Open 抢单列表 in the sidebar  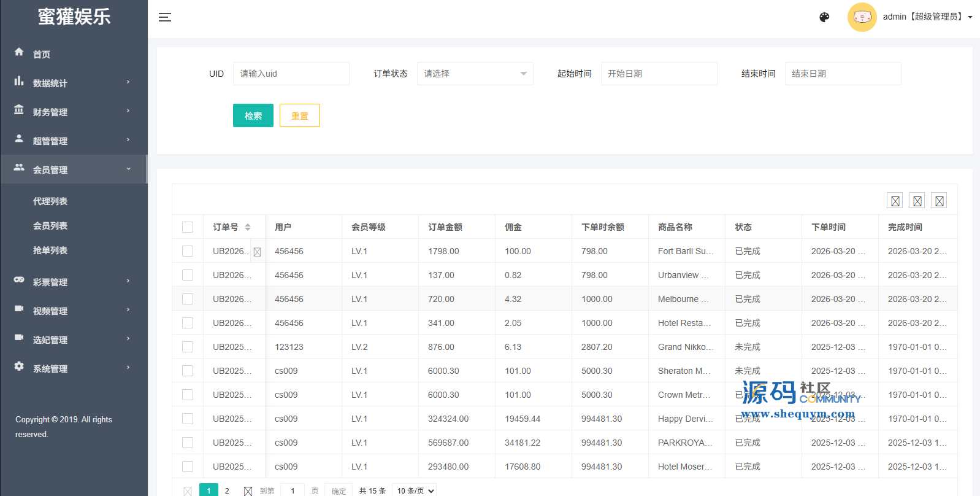click(x=50, y=250)
